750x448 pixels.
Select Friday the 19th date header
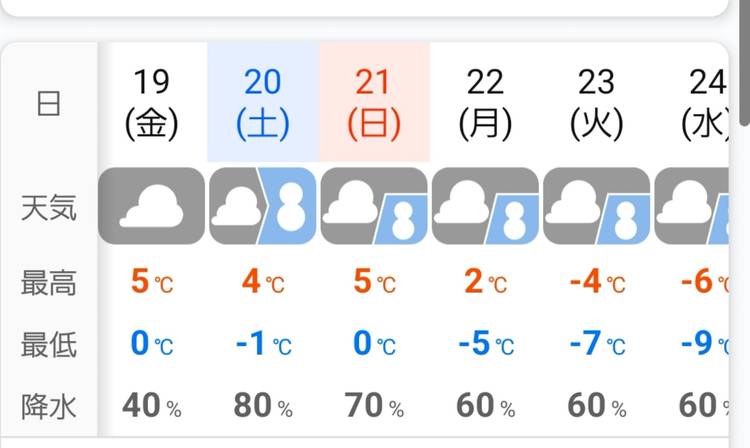(152, 103)
